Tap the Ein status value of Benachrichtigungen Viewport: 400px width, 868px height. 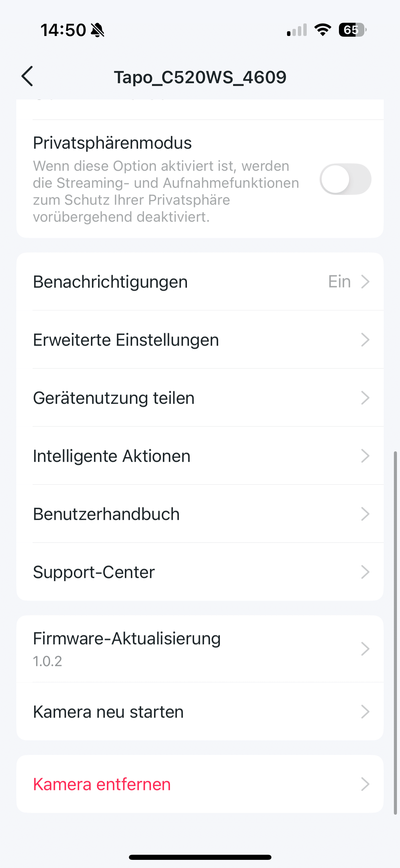[x=339, y=282]
